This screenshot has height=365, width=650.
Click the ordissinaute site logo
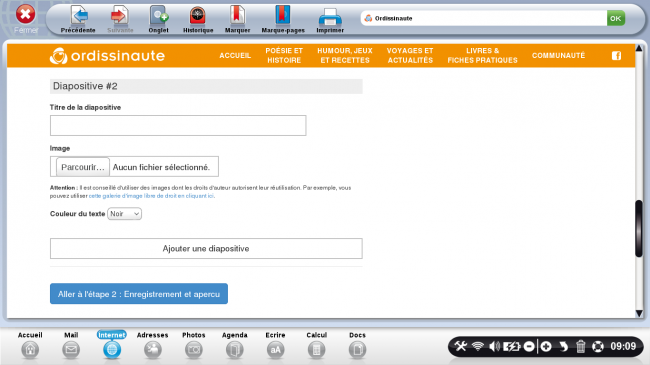pyautogui.click(x=107, y=56)
